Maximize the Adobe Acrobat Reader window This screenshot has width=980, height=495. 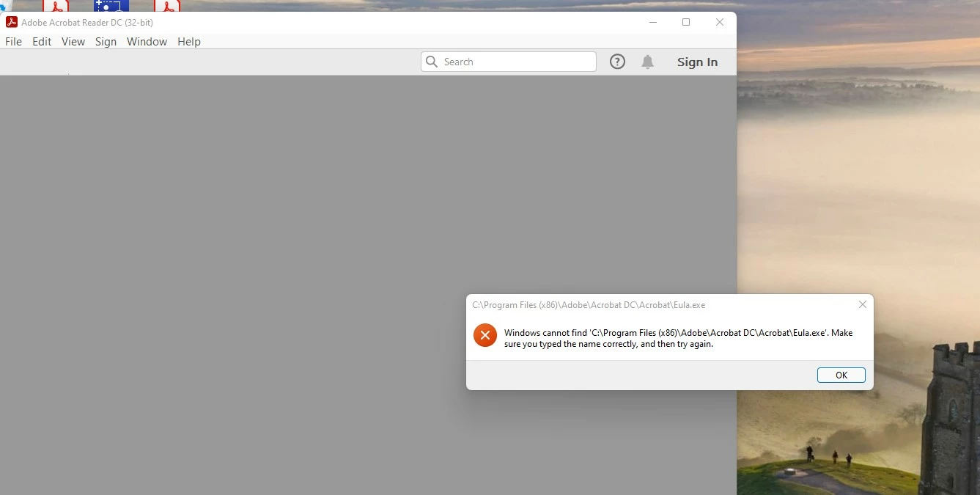(x=686, y=22)
